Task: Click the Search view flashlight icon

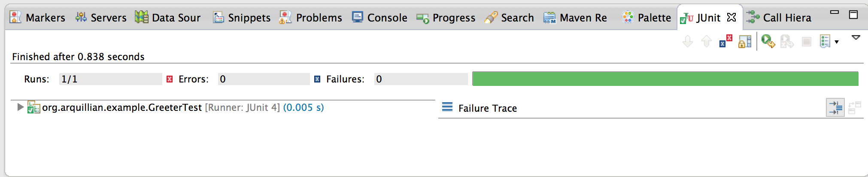Action: click(491, 18)
